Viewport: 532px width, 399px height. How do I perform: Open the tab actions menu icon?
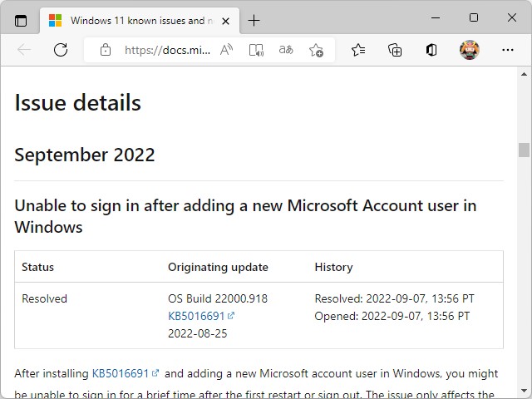coord(21,21)
